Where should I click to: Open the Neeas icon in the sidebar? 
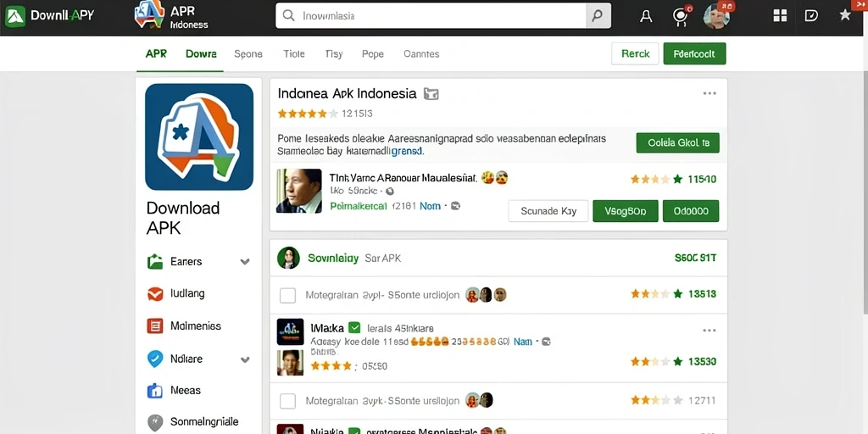155,391
